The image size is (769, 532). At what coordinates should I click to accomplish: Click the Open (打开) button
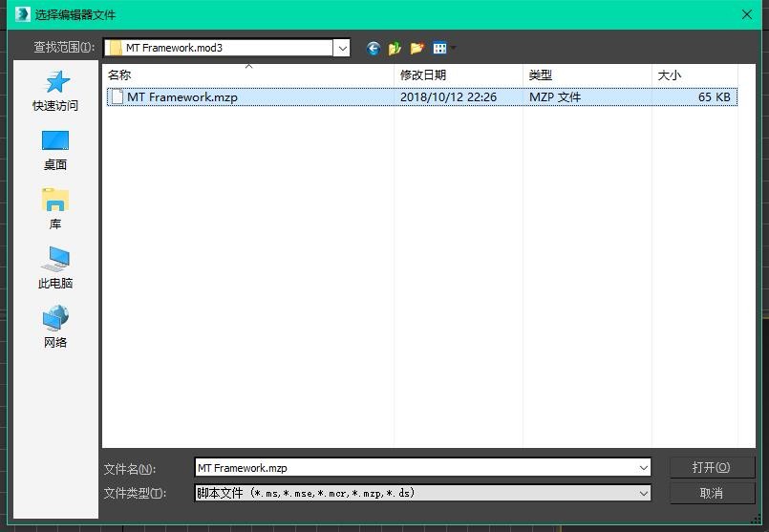click(711, 467)
